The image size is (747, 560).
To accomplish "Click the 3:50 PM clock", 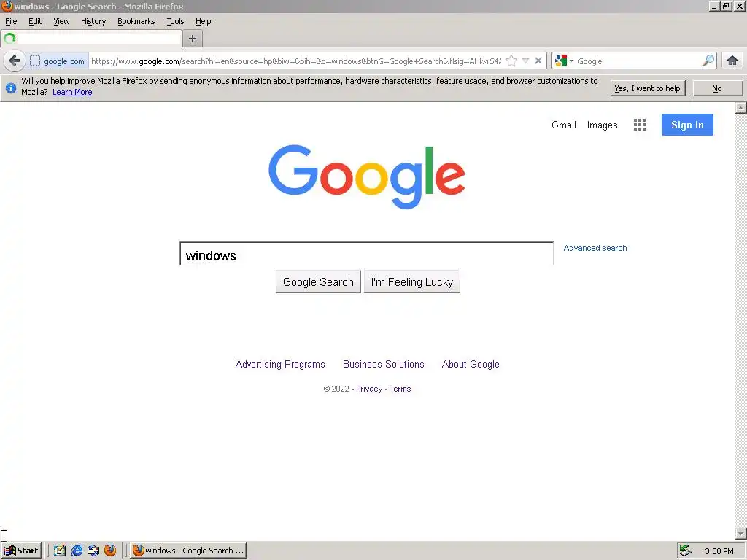I will coord(719,551).
